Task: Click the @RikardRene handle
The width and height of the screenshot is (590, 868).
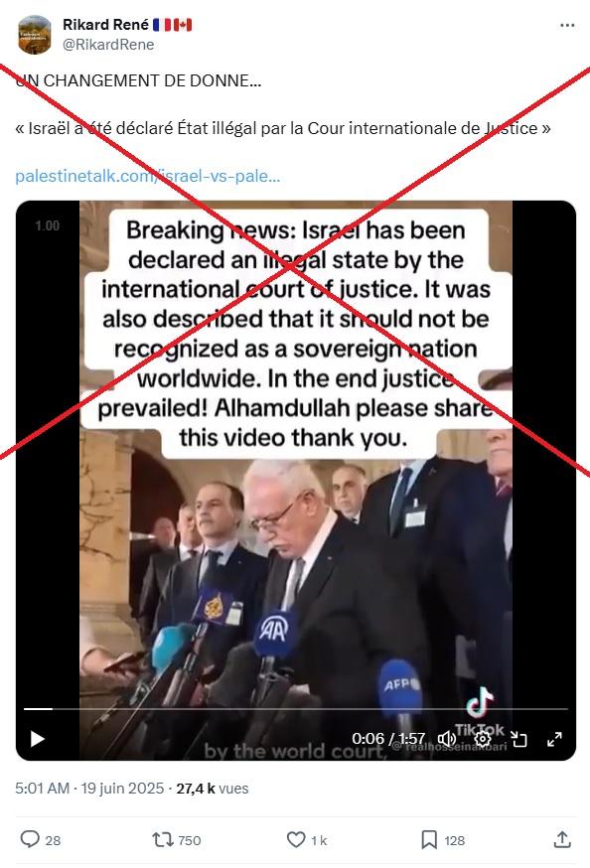Action: 108,45
